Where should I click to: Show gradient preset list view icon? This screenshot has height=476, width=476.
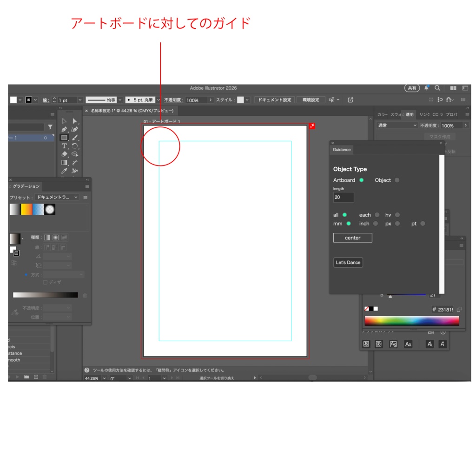click(86, 197)
